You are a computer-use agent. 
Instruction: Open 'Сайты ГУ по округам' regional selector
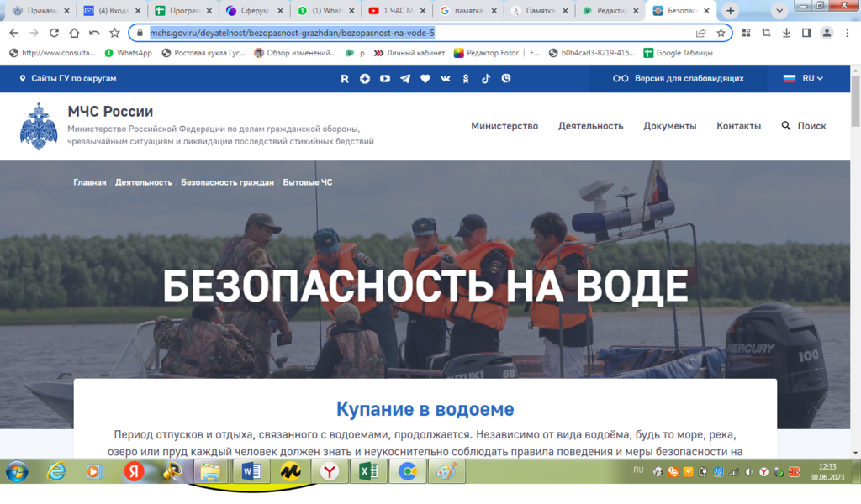tap(67, 78)
